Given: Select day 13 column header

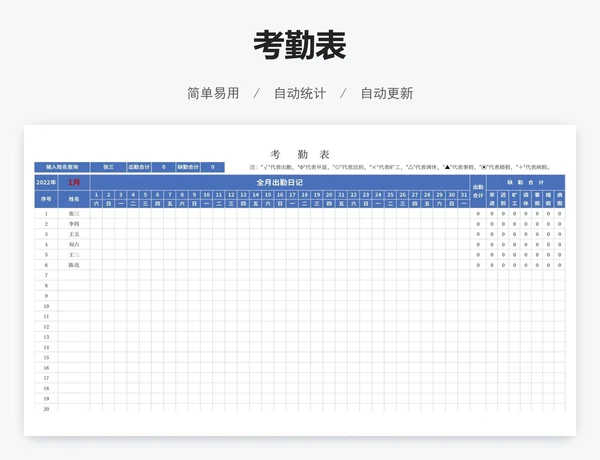Looking at the screenshot, I should click(x=243, y=195).
